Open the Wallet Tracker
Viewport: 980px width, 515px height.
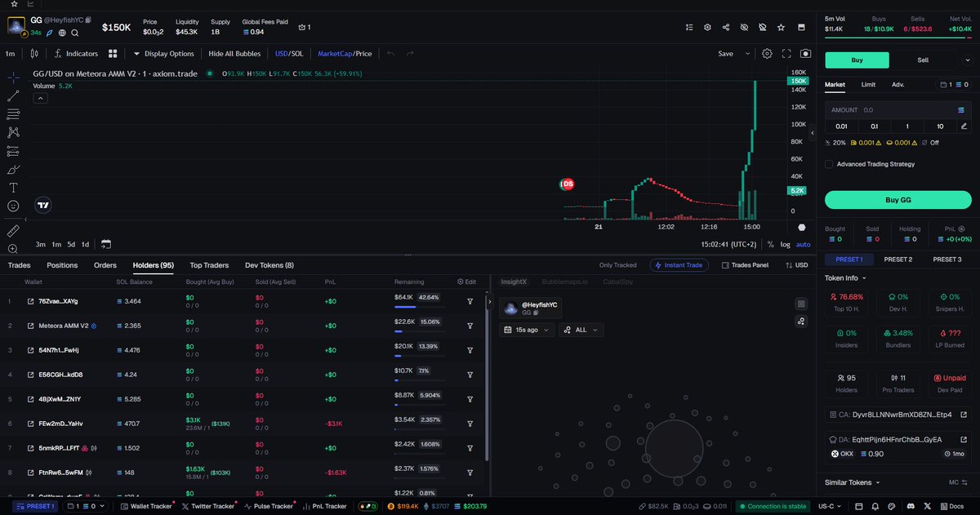coord(146,506)
